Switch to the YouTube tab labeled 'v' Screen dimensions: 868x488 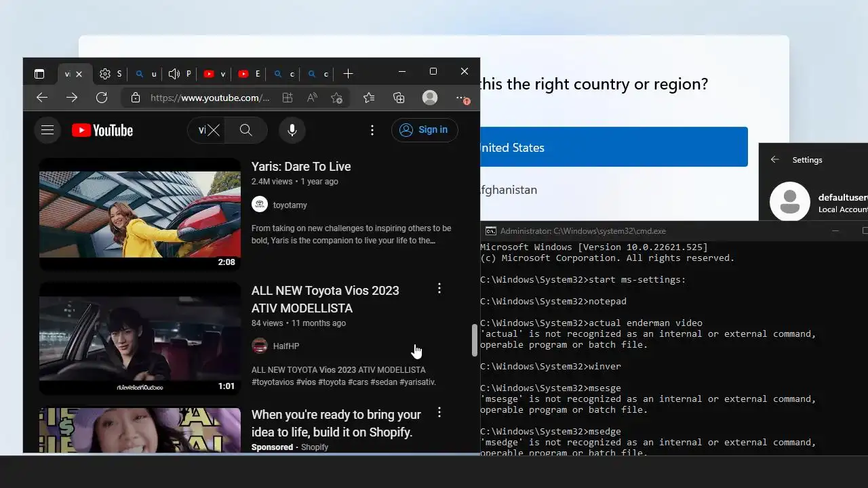[214, 74]
